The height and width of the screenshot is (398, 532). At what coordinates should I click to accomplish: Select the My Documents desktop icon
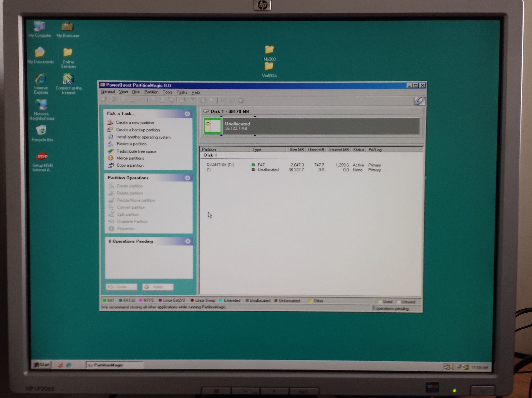40,55
